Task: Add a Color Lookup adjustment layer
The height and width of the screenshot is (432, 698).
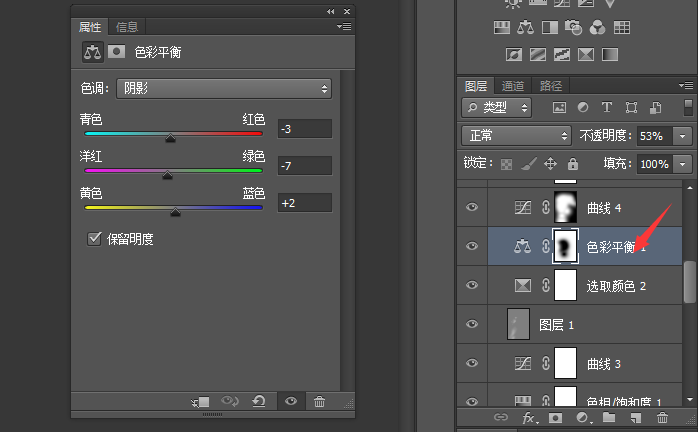Action: (x=622, y=28)
